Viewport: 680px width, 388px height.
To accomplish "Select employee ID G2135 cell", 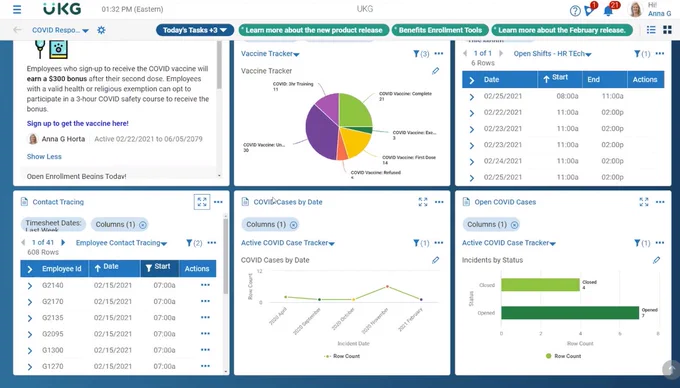I will 52,318.
